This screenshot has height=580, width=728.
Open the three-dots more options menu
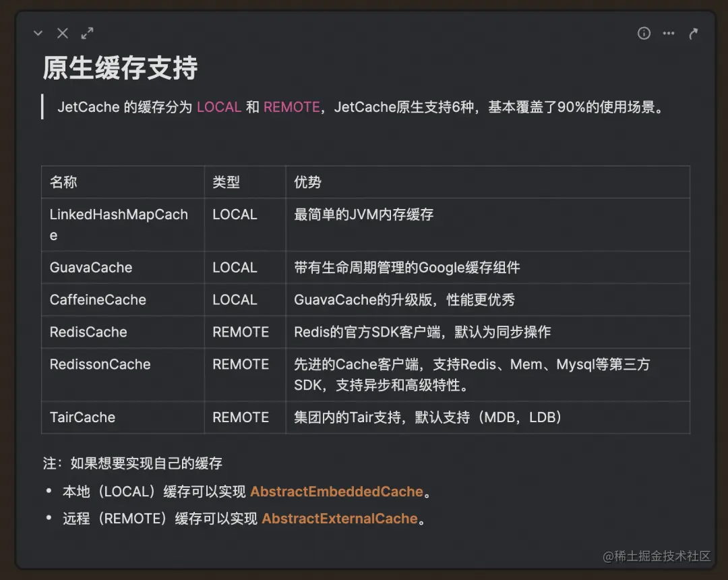[x=669, y=34]
